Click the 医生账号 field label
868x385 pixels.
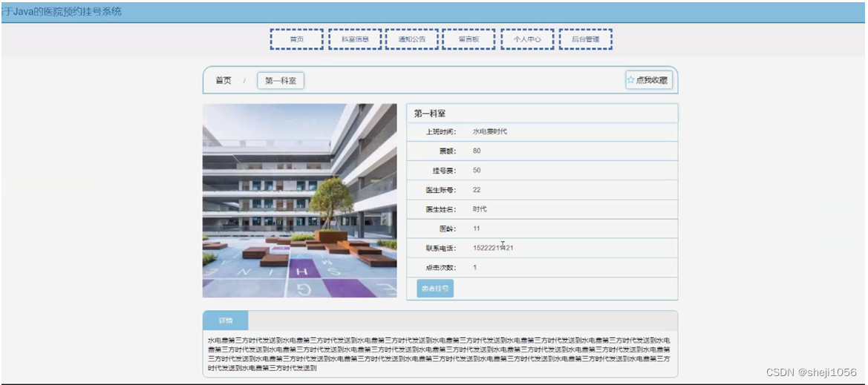point(440,190)
